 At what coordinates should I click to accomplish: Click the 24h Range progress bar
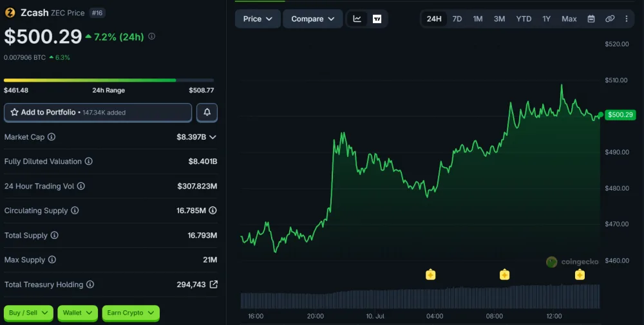tap(109, 80)
